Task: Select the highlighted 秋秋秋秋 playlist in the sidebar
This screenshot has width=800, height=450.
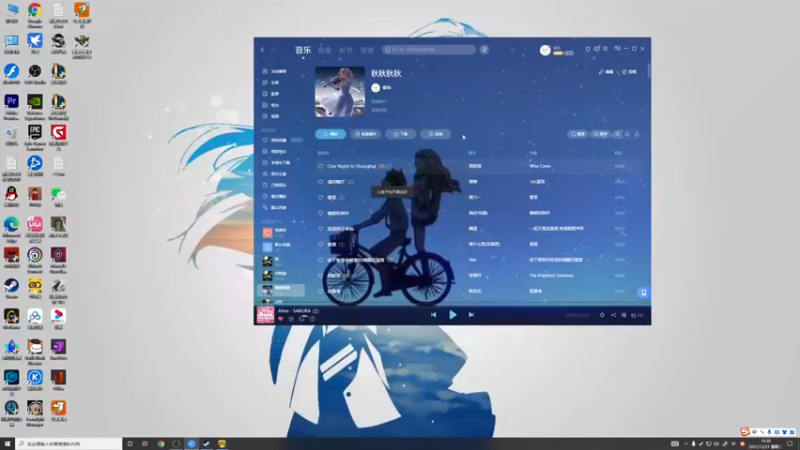Action: [x=281, y=290]
